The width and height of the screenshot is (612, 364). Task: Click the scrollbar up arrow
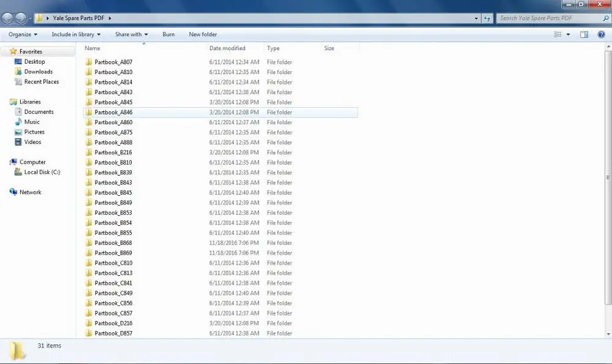click(608, 47)
